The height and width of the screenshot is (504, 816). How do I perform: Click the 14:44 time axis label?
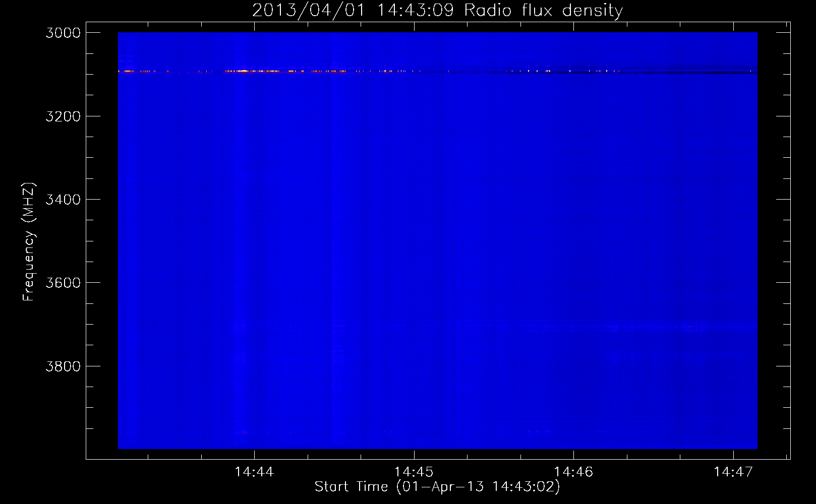coord(254,472)
